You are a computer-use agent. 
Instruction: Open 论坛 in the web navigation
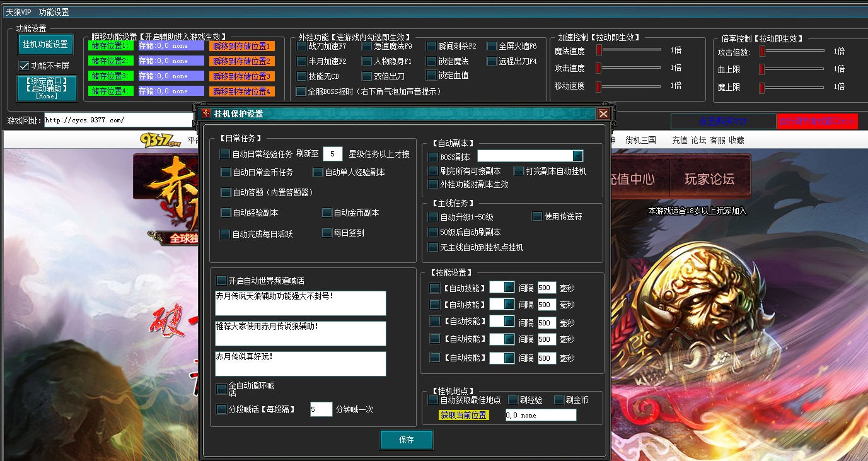[x=698, y=140]
